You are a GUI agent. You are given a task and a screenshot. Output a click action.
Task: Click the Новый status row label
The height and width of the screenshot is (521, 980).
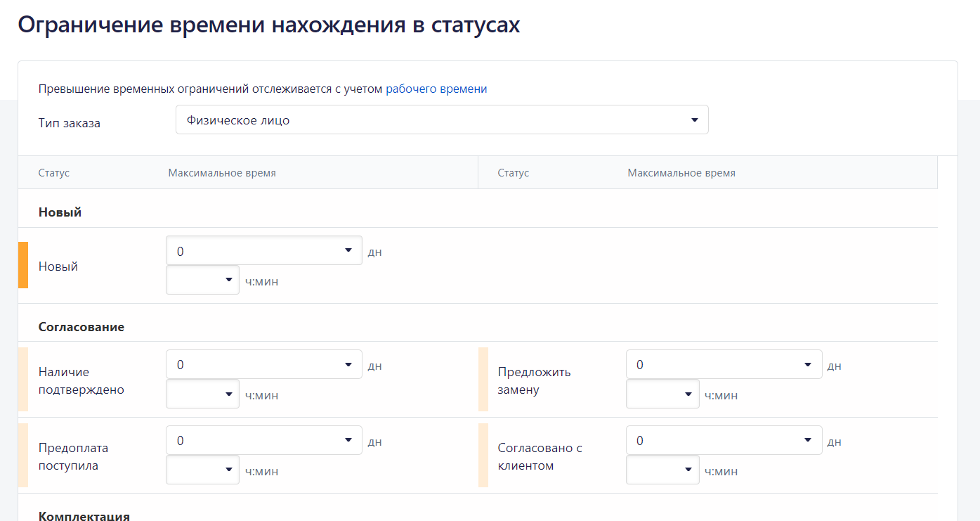(x=58, y=266)
